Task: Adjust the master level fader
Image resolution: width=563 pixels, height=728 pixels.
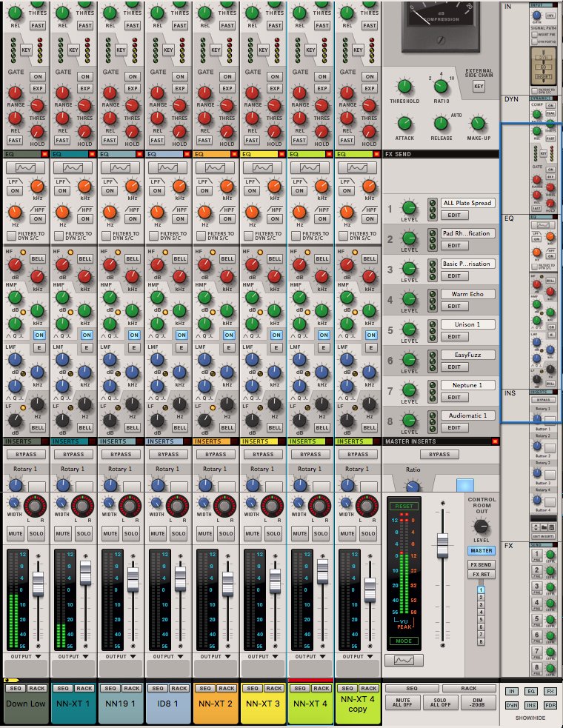Action: pos(443,546)
